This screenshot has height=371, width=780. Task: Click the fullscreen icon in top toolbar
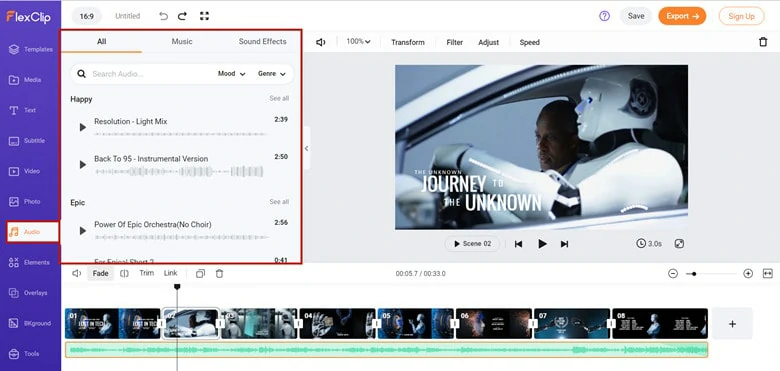204,16
